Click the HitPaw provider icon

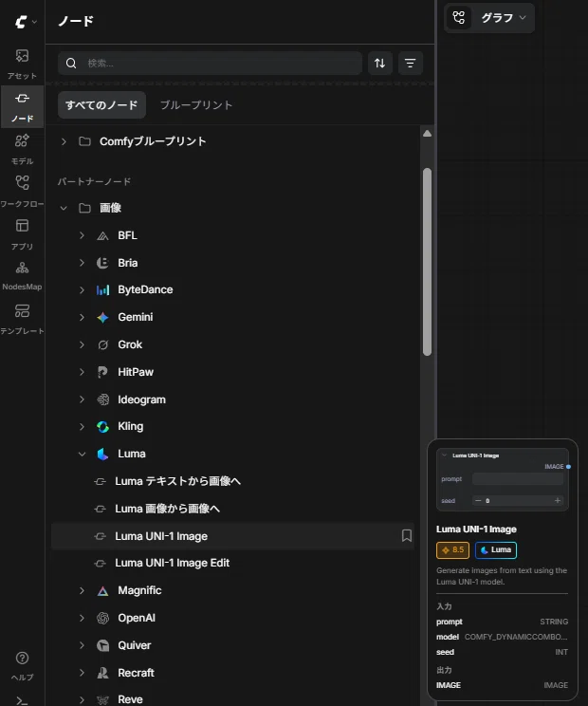[x=102, y=372]
